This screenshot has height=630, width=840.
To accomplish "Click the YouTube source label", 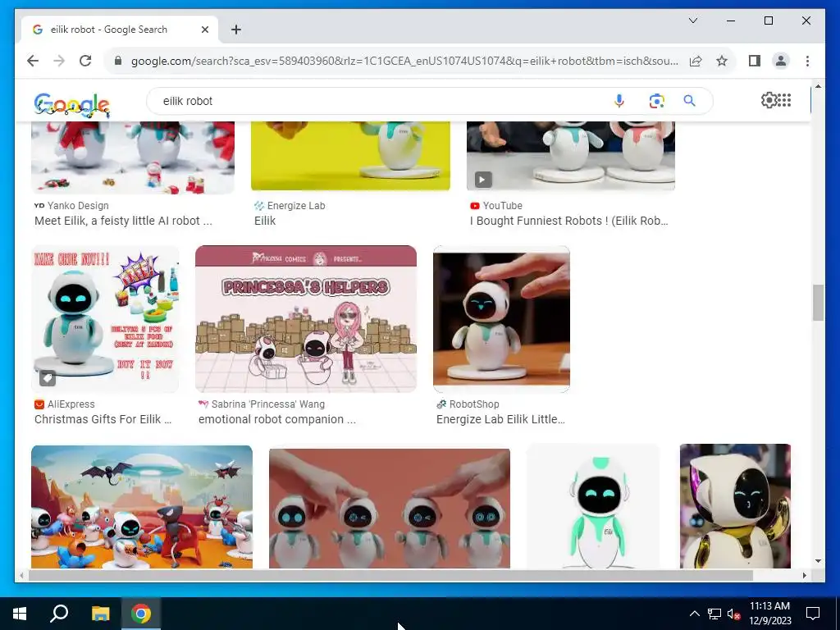I will (503, 206).
